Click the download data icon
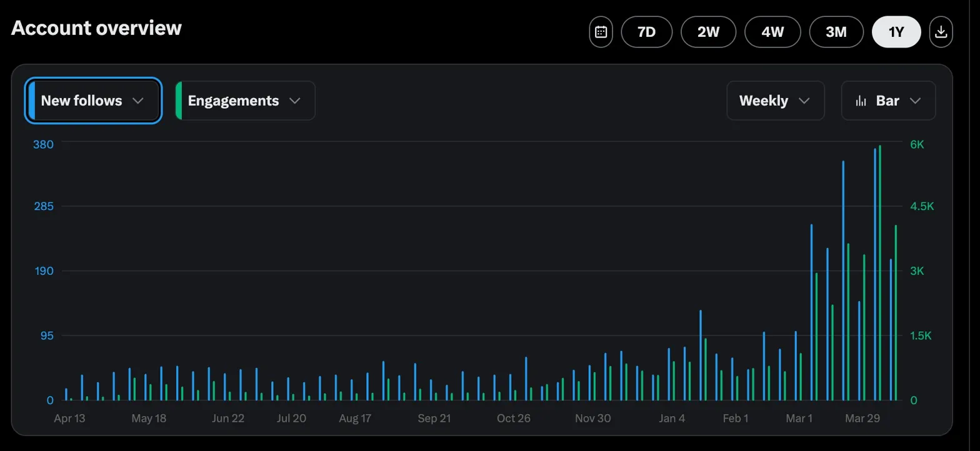980x451 pixels. 941,32
